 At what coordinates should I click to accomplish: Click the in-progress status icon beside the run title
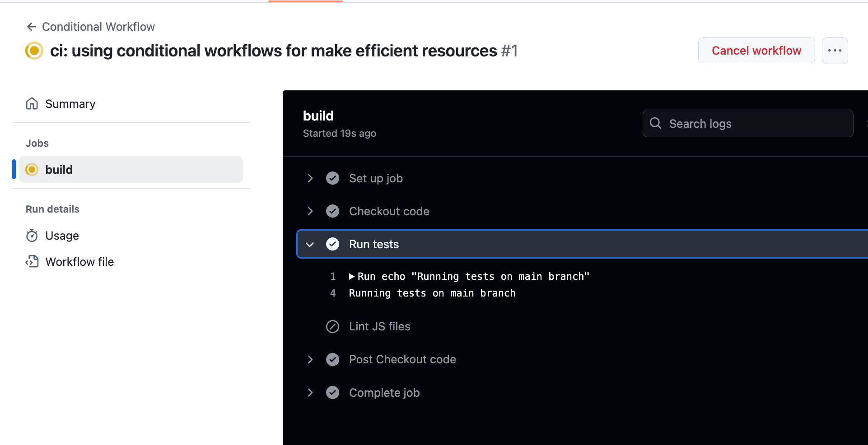click(x=34, y=51)
